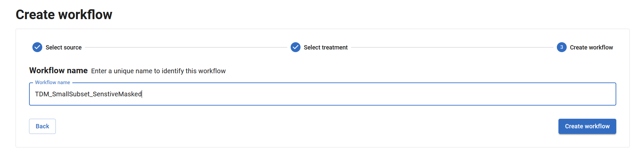Viewport: 644px width, 158px height.
Task: Click the "Enter a unique name" helper text
Action: (x=158, y=71)
